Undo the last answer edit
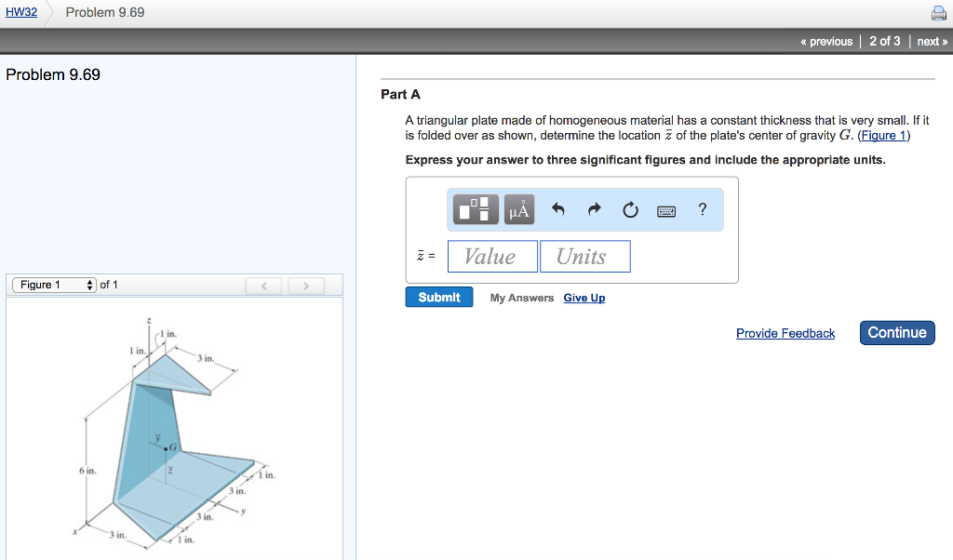Screen dimensions: 953x560 point(558,208)
